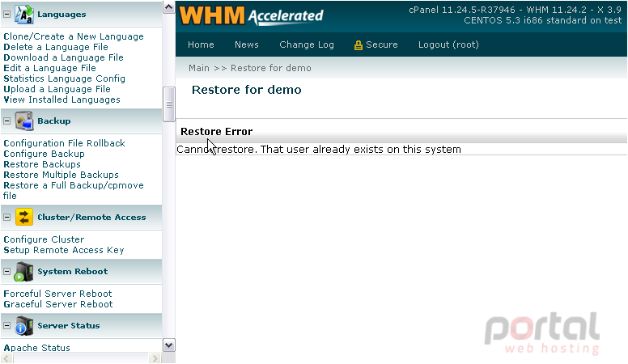Viewport: 628px width, 364px height.
Task: Open Forceful Server Reboot
Action: coord(58,294)
